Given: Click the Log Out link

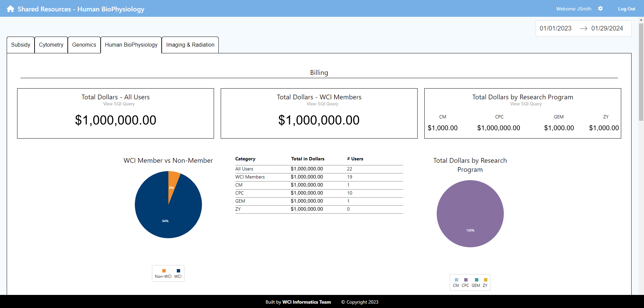Looking at the screenshot, I should point(627,9).
